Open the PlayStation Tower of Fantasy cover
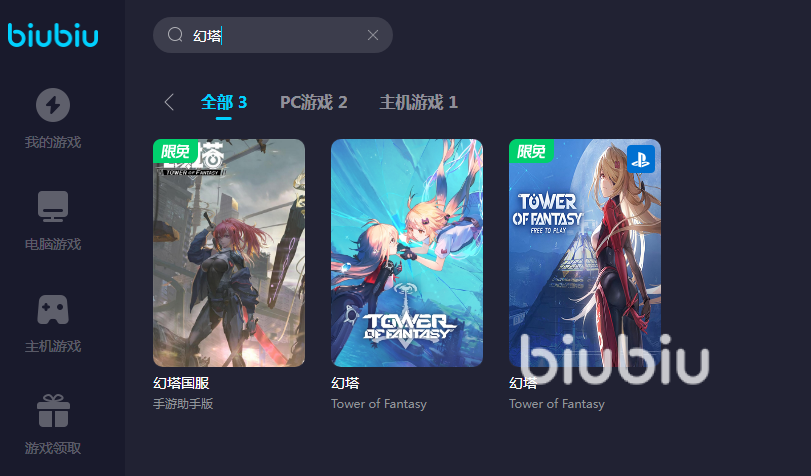The image size is (811, 476). pos(584,253)
